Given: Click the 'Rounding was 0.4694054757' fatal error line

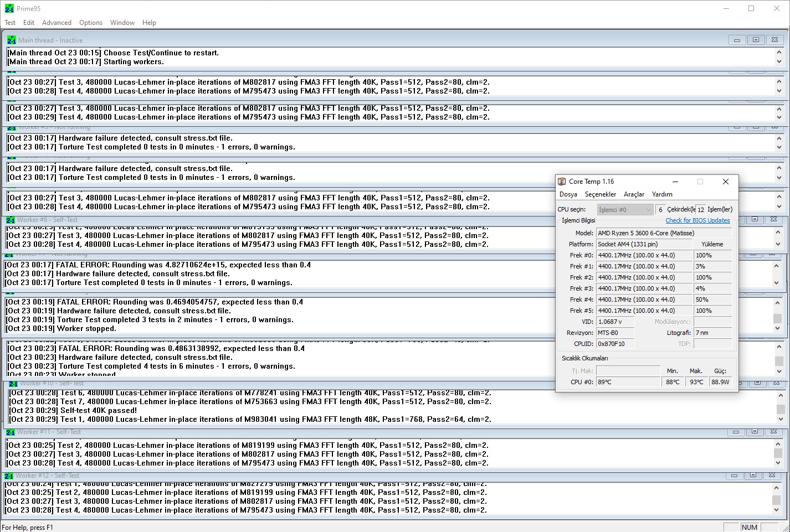Looking at the screenshot, I should pos(155,302).
